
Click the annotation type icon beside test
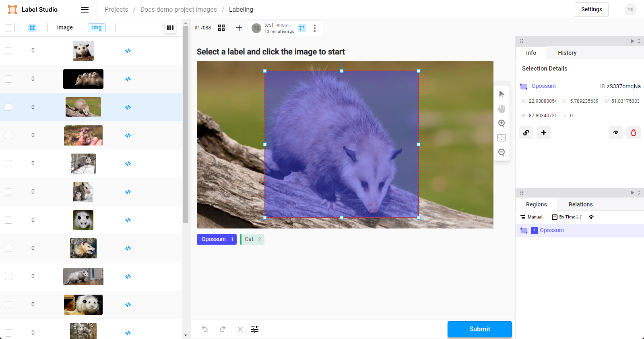click(x=302, y=28)
